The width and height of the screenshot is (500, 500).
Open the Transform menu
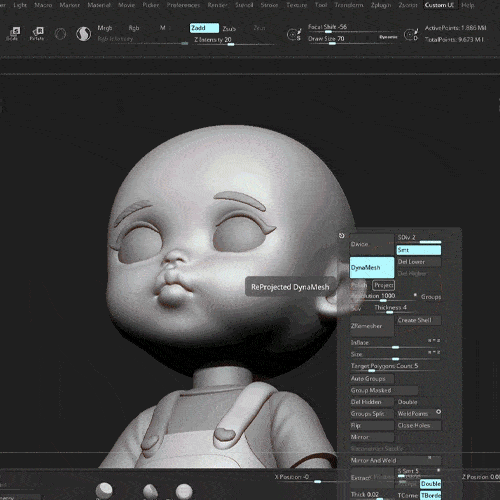[x=349, y=5]
